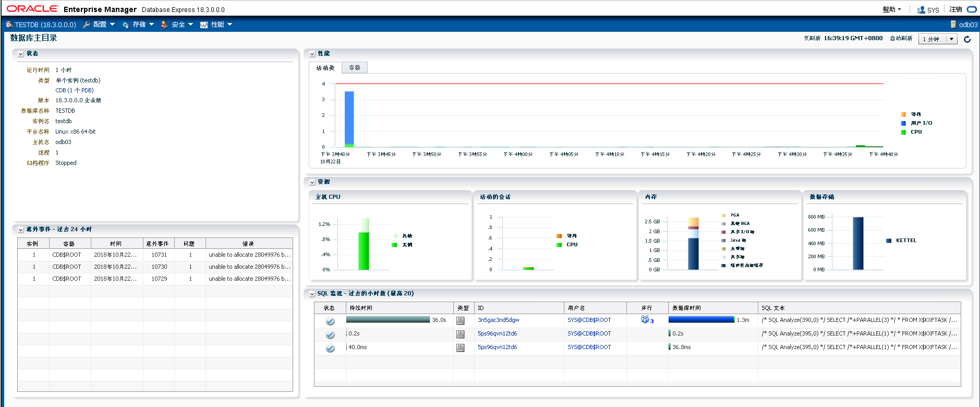Click the dark blue KETTEL storage bar
Image resolution: width=980 pixels, height=407 pixels.
click(x=858, y=243)
